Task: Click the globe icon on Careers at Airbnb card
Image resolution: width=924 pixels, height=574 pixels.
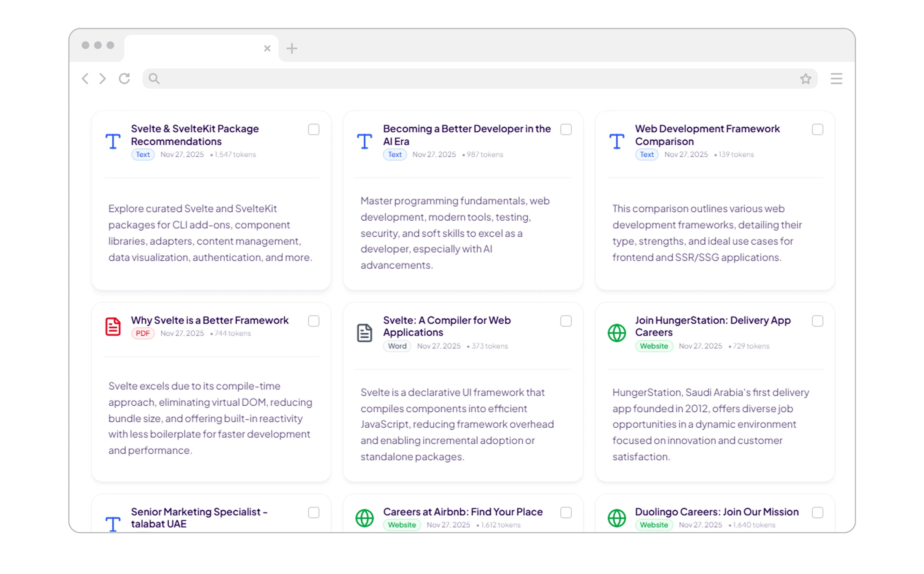Action: point(364,517)
